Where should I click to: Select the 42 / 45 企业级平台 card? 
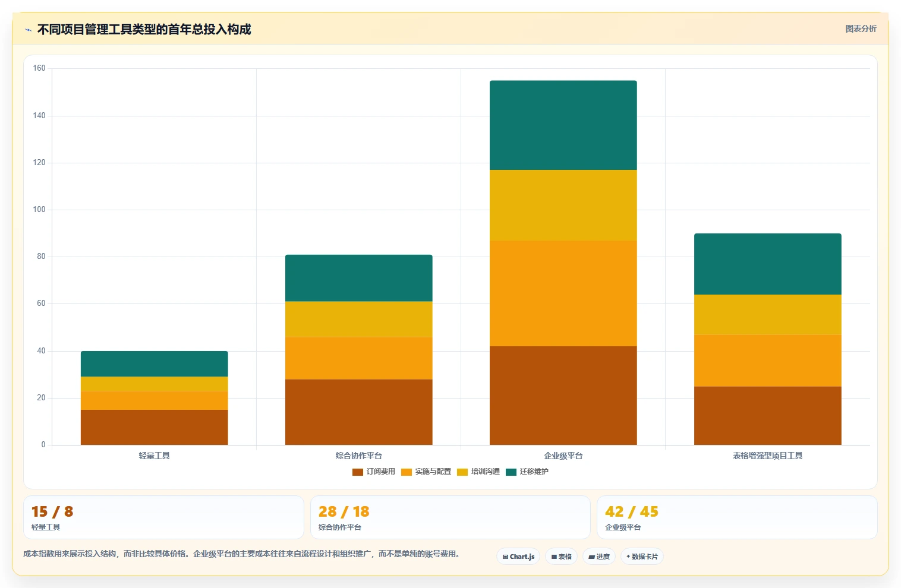click(x=737, y=517)
